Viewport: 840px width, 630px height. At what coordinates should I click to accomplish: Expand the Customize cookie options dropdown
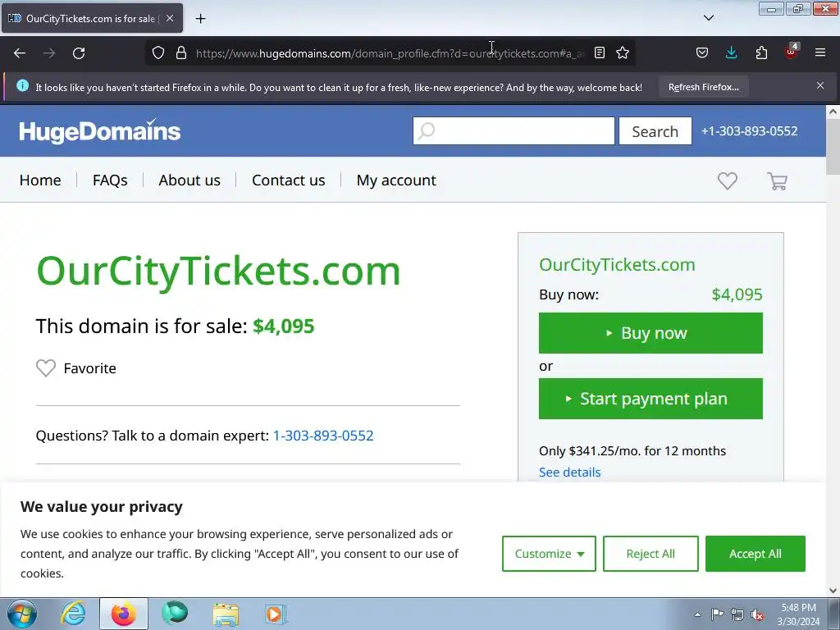tap(549, 554)
